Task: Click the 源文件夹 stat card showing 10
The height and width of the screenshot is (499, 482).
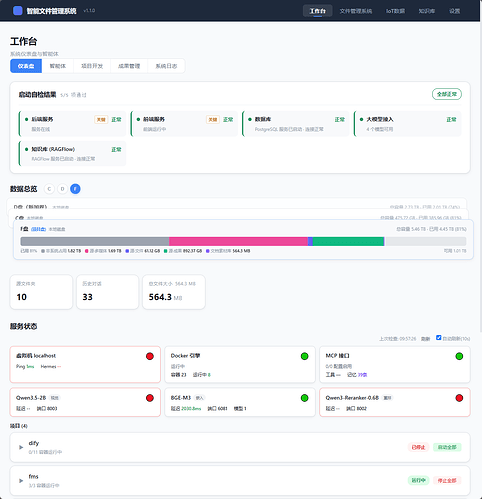Action: (41, 292)
